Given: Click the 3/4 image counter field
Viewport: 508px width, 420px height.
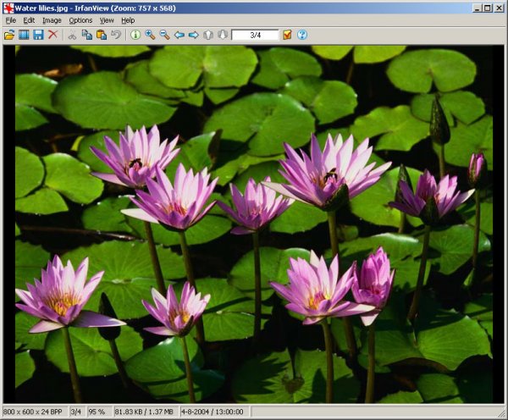Looking at the screenshot, I should coord(255,35).
